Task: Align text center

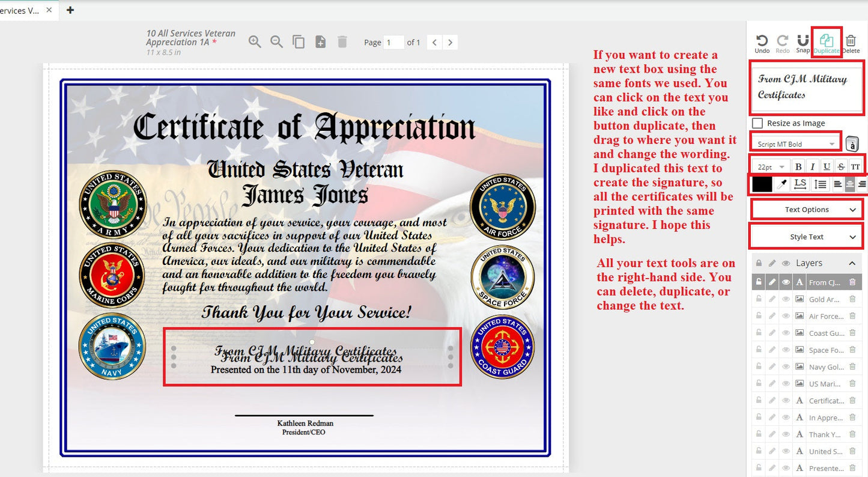Action: click(x=850, y=184)
